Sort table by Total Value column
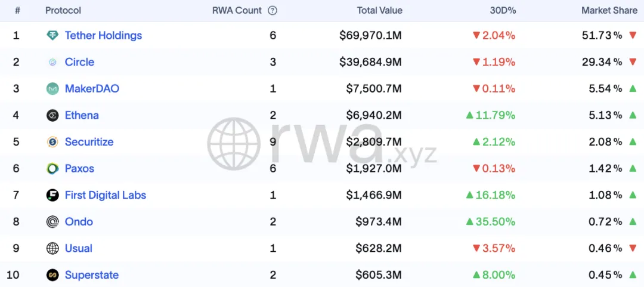The image size is (644, 287). [x=379, y=10]
